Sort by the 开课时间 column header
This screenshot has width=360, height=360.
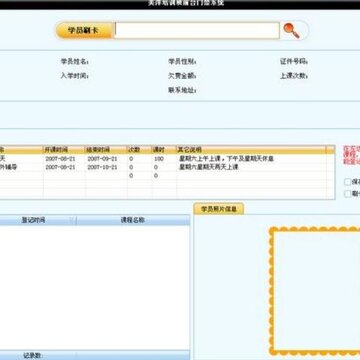64,150
